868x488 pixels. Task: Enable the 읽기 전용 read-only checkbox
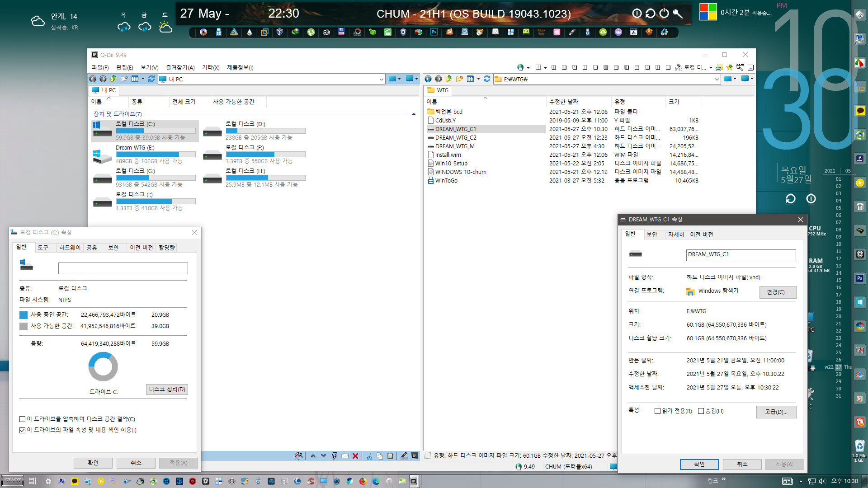tap(657, 411)
